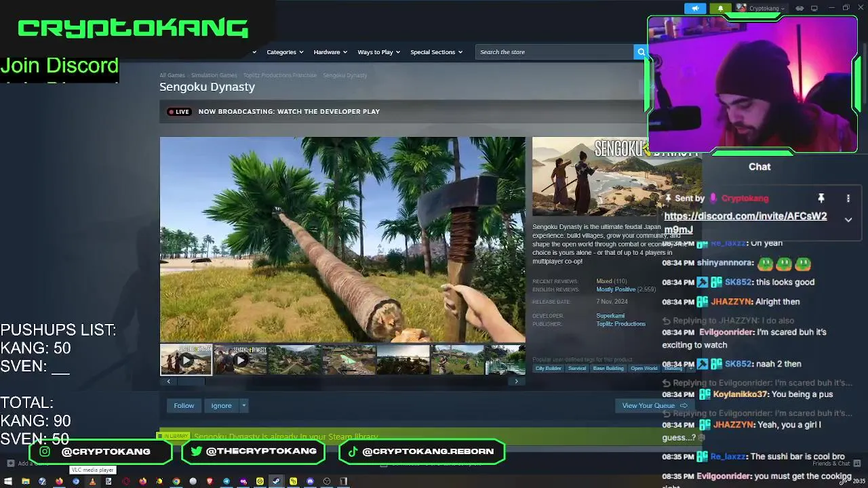Expand the pinned chat message chevron
The height and width of the screenshot is (488, 868).
tap(848, 220)
